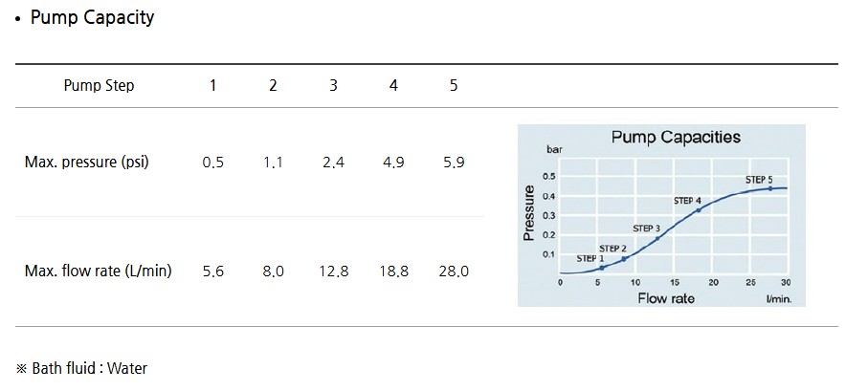Click the Pump Step row label
Viewport: 868px width, 391px height.
(x=99, y=86)
